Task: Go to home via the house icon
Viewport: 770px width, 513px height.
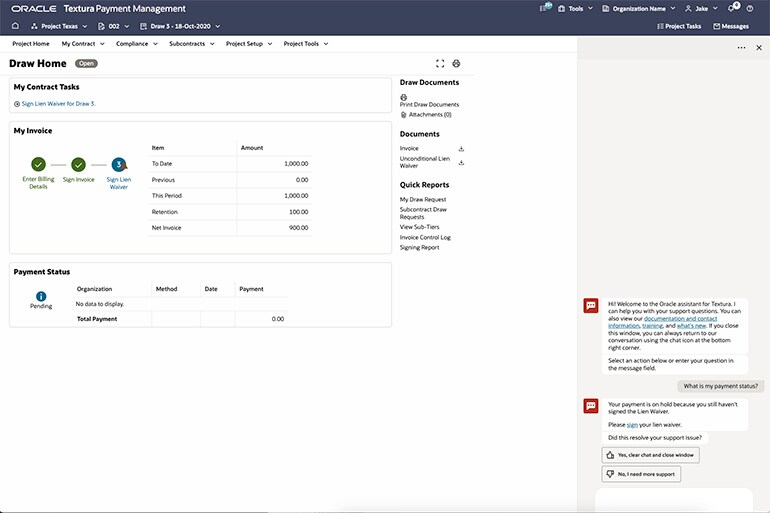Action: tap(15, 26)
